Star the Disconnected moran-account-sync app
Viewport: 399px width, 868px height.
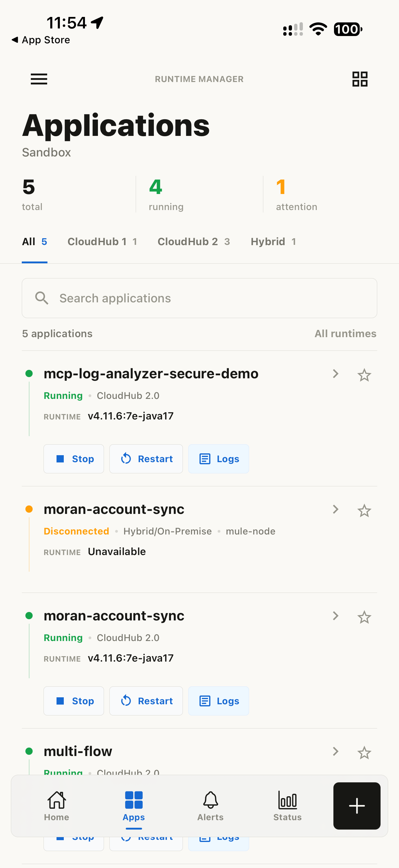click(364, 511)
